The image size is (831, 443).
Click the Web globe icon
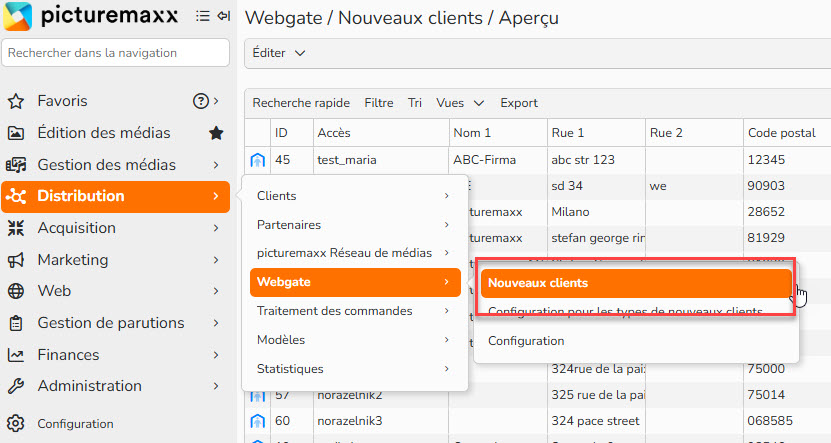coord(16,291)
